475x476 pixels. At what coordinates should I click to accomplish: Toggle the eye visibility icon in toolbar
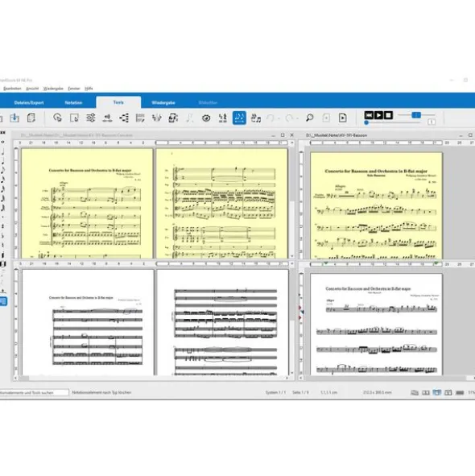click(x=206, y=118)
